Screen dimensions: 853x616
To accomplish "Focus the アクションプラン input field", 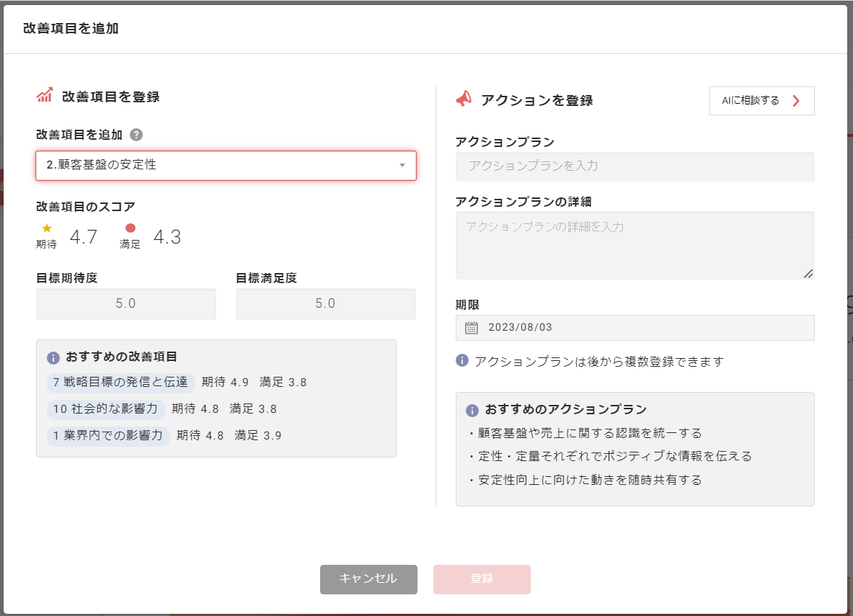I will click(x=635, y=166).
